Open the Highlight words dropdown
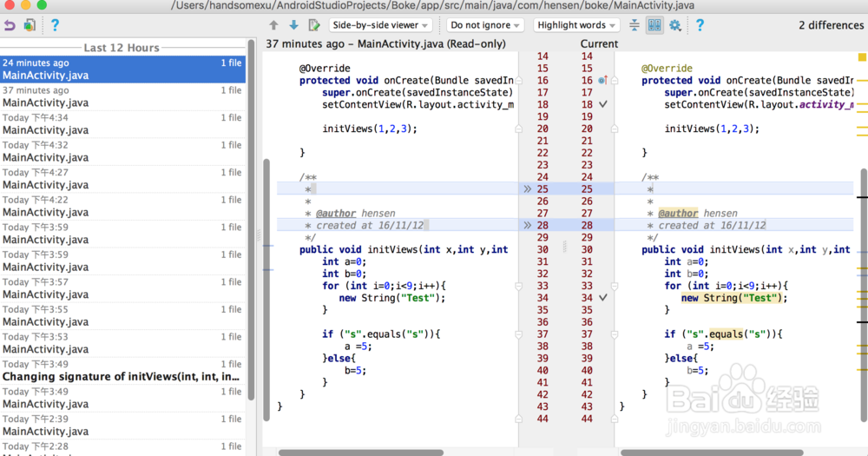Image resolution: width=868 pixels, height=456 pixels. (x=575, y=25)
